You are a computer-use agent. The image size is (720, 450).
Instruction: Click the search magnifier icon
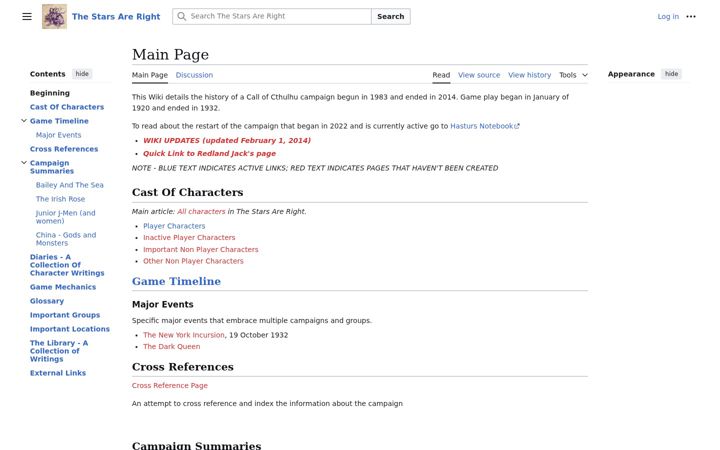click(182, 16)
